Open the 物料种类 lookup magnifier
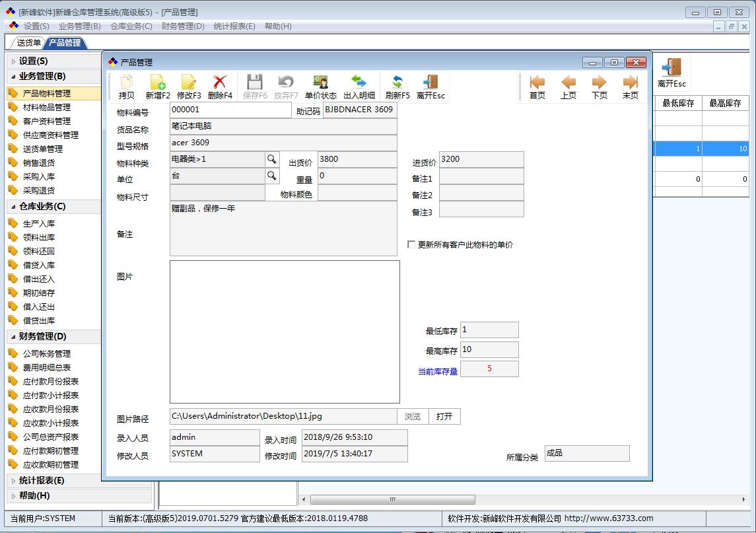This screenshot has width=756, height=533. 271,159
